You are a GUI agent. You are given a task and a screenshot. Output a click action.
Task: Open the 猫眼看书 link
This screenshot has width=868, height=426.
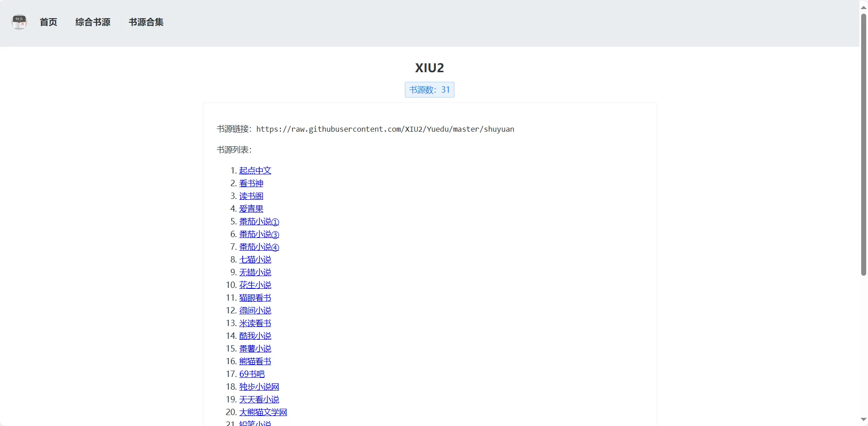click(255, 297)
